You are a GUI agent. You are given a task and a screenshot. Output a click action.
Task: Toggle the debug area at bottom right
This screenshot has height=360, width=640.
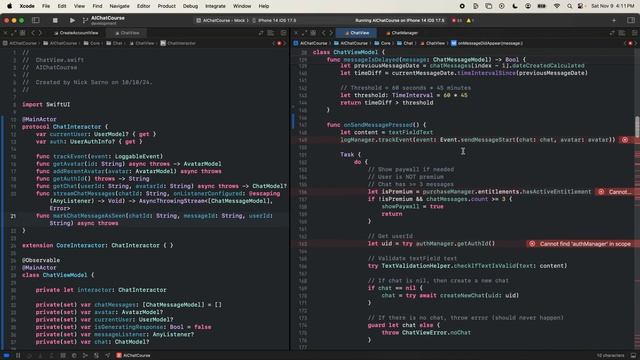[x=633, y=356]
